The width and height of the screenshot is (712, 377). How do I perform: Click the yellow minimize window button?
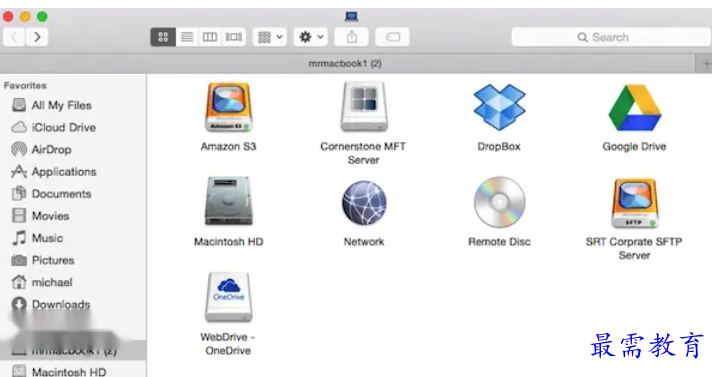pos(25,17)
